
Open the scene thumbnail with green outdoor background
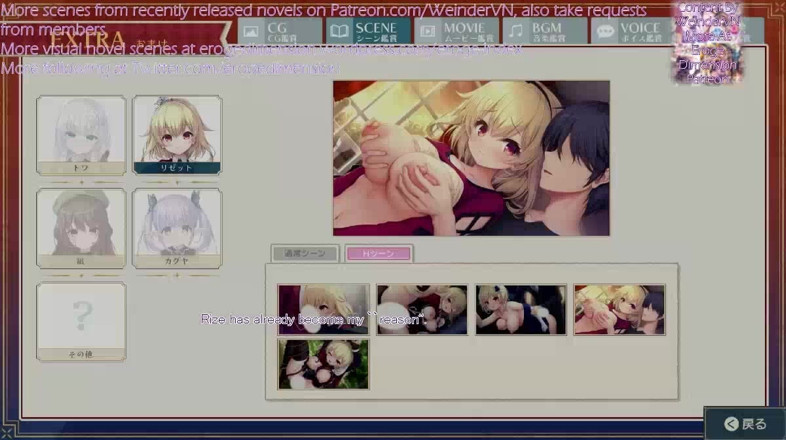pyautogui.click(x=323, y=364)
